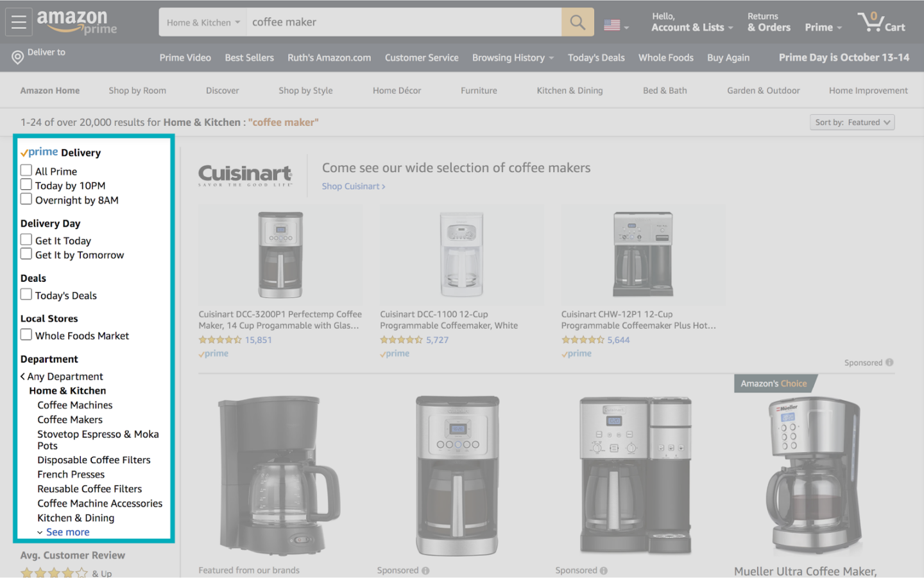Viewport: 924px width, 578px height.
Task: Open the Home & Kitchen search category dropdown
Action: point(203,22)
